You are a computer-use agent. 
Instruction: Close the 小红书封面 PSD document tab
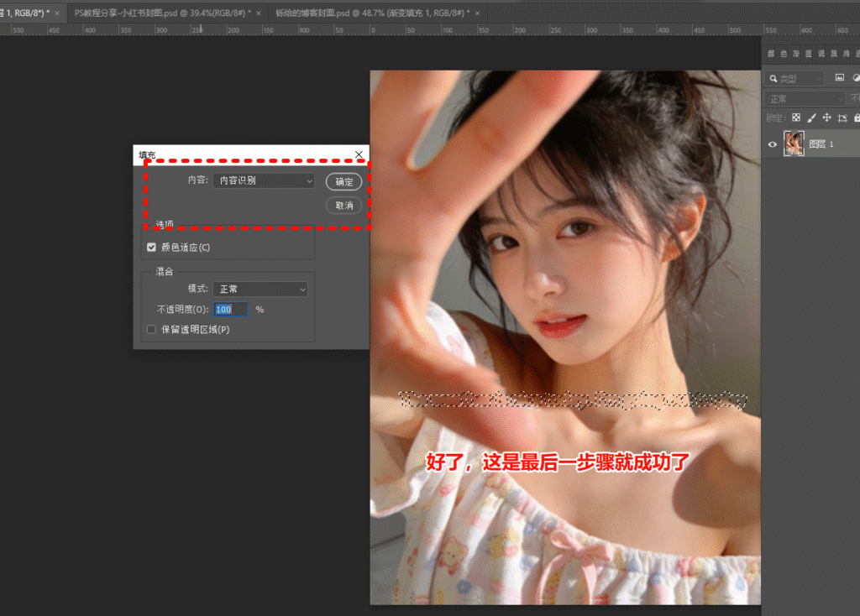click(260, 13)
